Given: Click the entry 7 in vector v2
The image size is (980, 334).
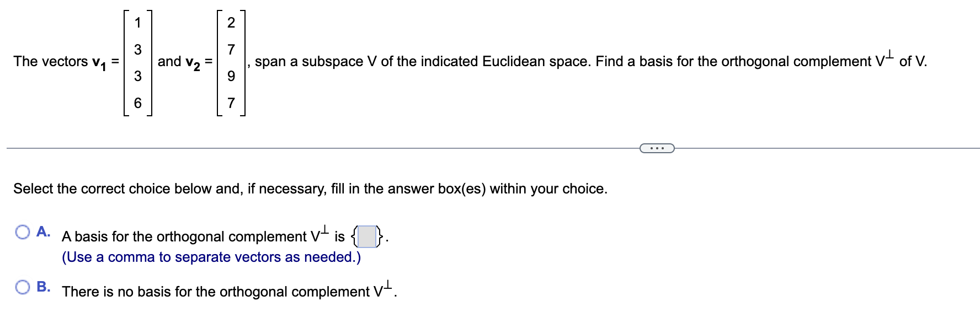Looking at the screenshot, I should tap(230, 103).
